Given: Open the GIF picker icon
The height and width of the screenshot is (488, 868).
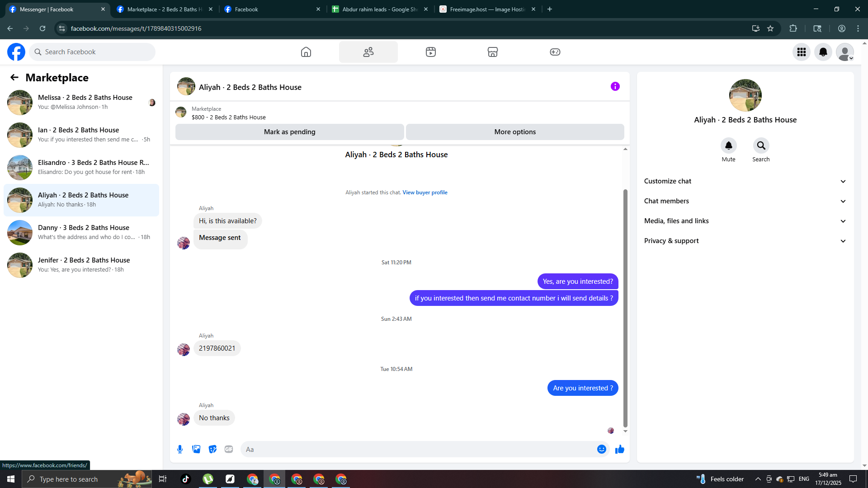Looking at the screenshot, I should (229, 449).
